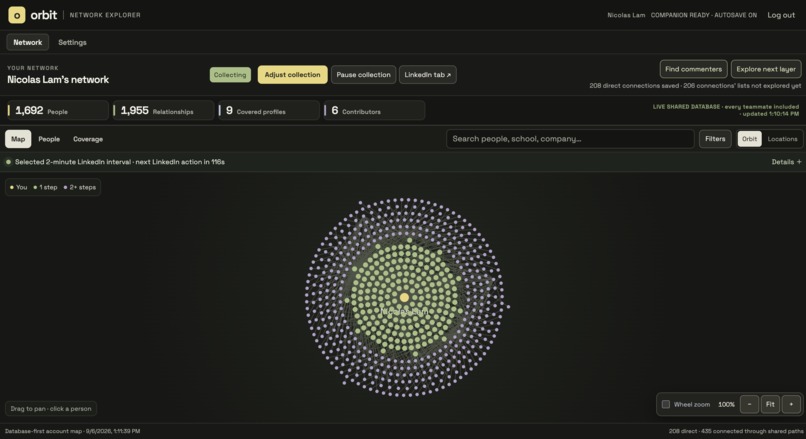Open the Settings tab
The height and width of the screenshot is (439, 806).
point(72,42)
